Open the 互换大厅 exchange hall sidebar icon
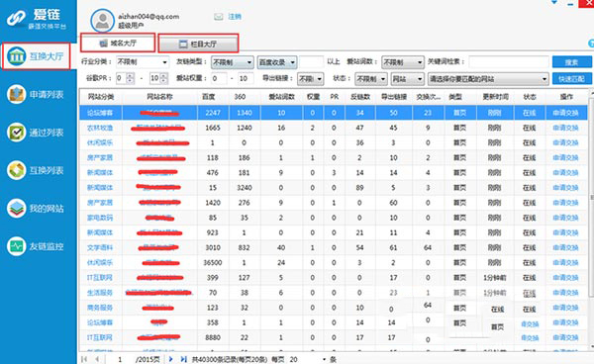This screenshot has width=594, height=364. pos(16,56)
